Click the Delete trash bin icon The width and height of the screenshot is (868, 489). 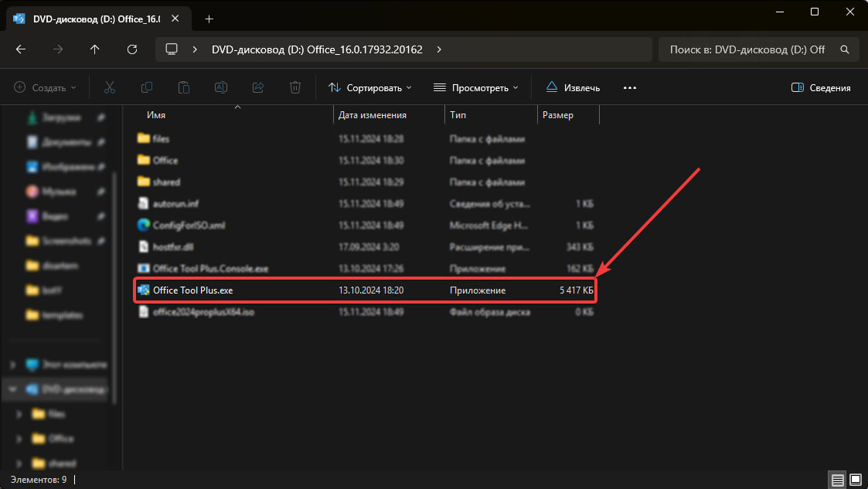click(x=295, y=87)
